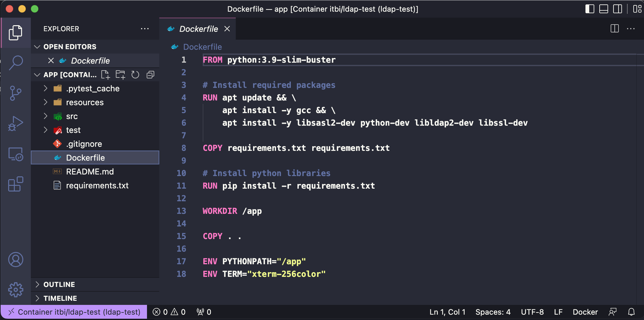644x320 pixels.
Task: Close the Dockerfile editor tab
Action: [227, 29]
